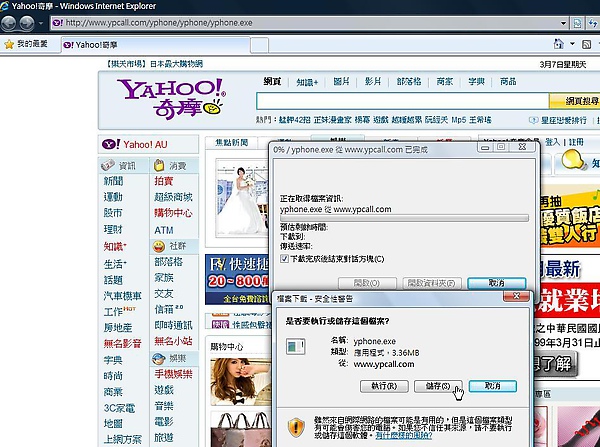The width and height of the screenshot is (600, 447).
Task: Click the 資訊 newspaper category icon
Action: click(108, 165)
